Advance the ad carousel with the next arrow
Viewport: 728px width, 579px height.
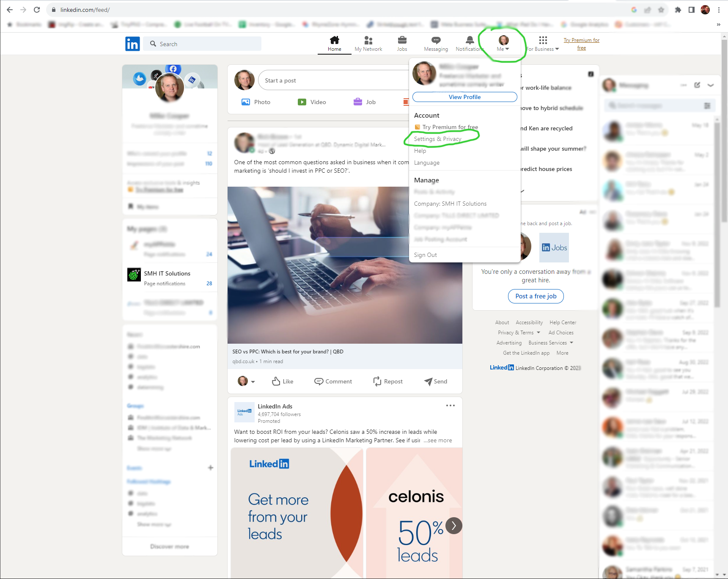pos(453,526)
